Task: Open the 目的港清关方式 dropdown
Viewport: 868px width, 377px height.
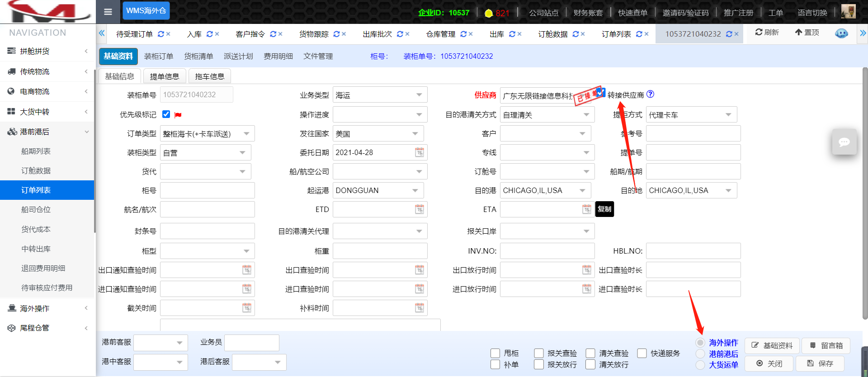Action: pyautogui.click(x=547, y=115)
